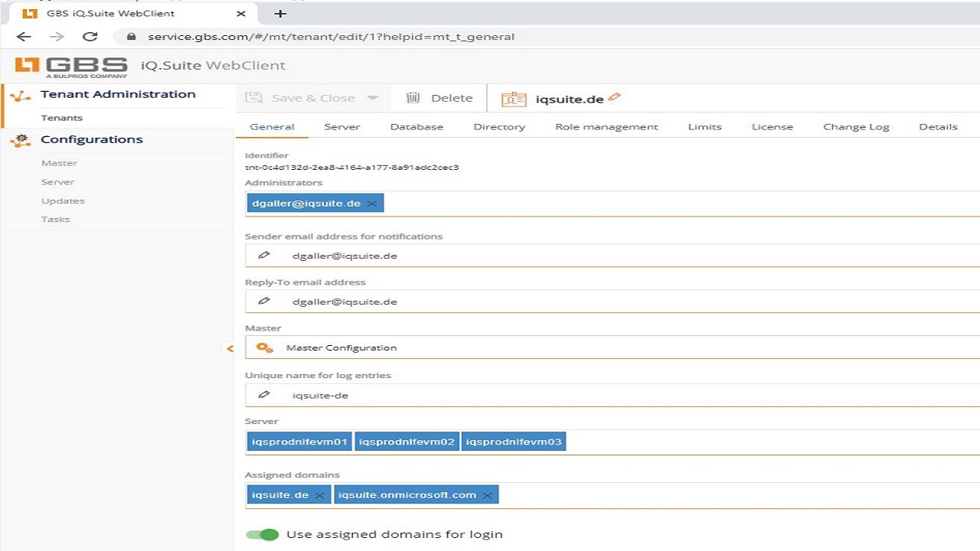Click the Delete trash can icon
Image resolution: width=980 pixels, height=551 pixels.
[x=413, y=98]
